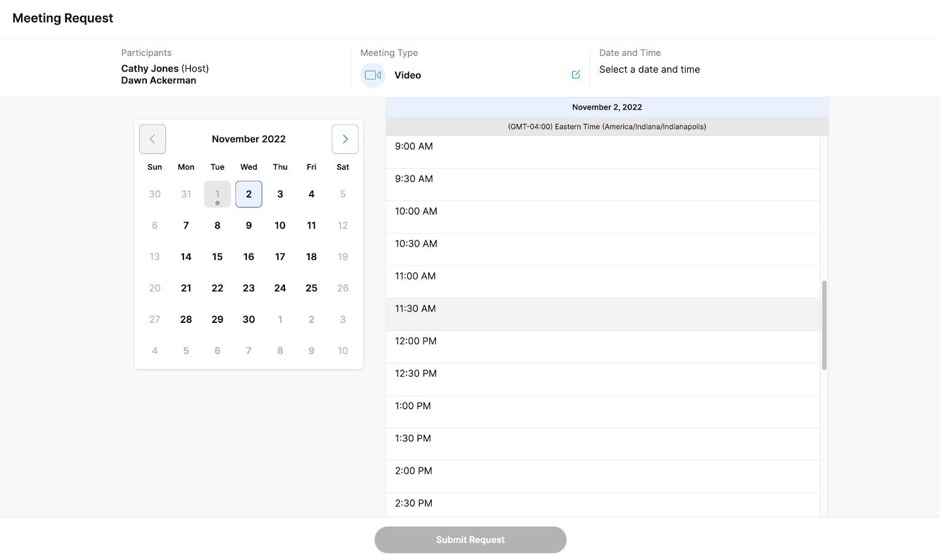Viewport: 940px width, 560px height.
Task: Go to previous month with left chevron
Action: (152, 139)
